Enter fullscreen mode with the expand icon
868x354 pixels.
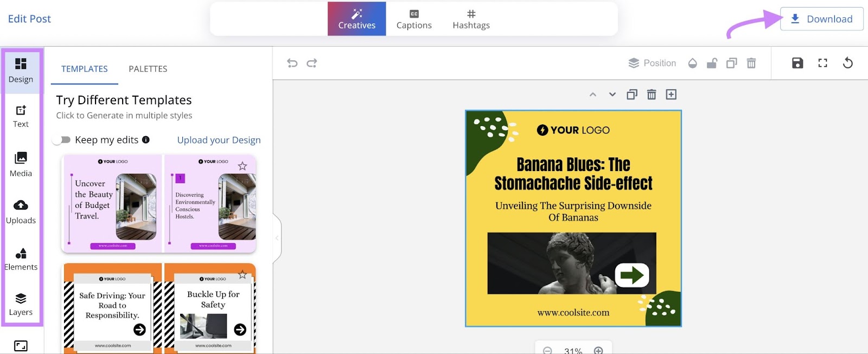[x=822, y=63]
